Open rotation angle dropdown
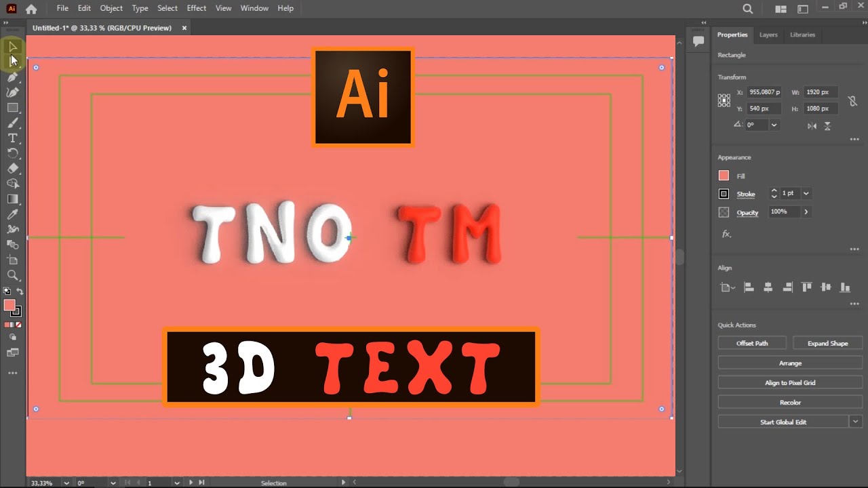This screenshot has height=488, width=868. coord(774,125)
